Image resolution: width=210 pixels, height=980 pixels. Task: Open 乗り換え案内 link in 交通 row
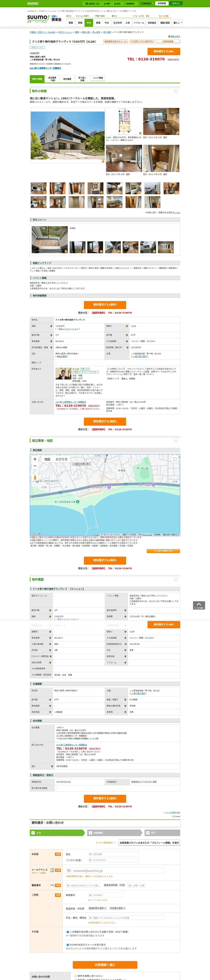click(141, 356)
